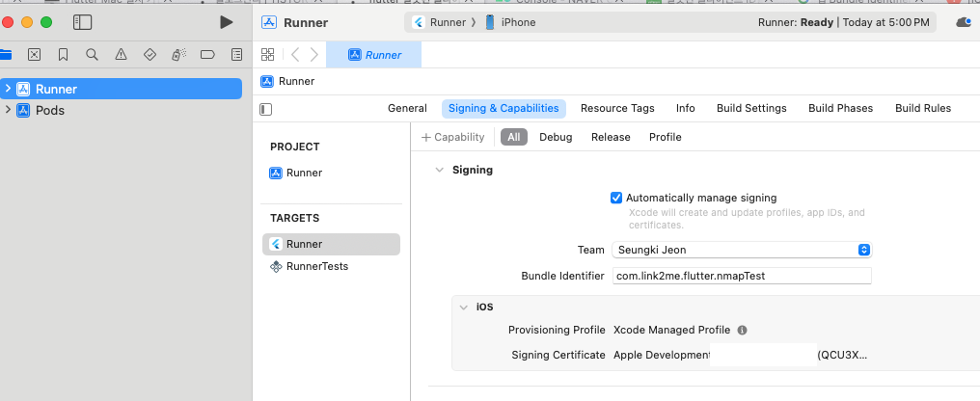
Task: Open the Team popup menu
Action: pyautogui.click(x=742, y=250)
